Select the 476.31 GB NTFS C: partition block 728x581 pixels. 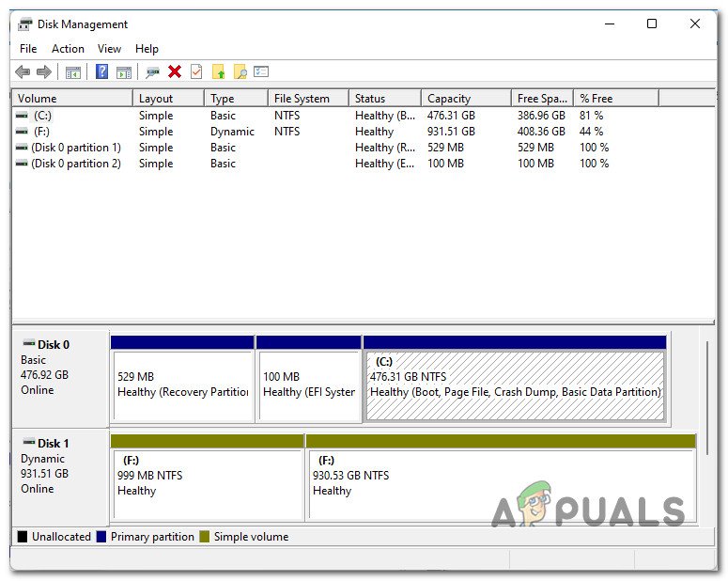click(x=515, y=385)
